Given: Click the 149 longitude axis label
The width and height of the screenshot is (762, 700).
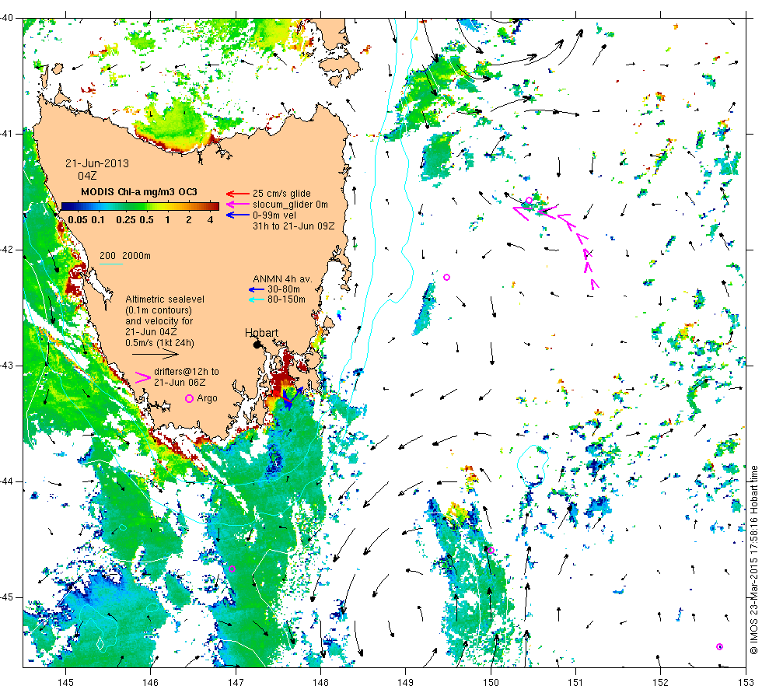Looking at the screenshot, I should [406, 683].
